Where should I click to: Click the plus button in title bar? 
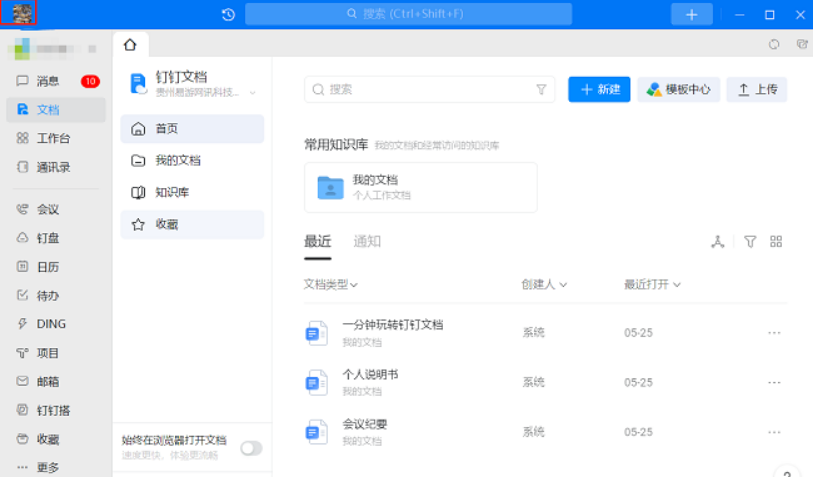pyautogui.click(x=691, y=15)
